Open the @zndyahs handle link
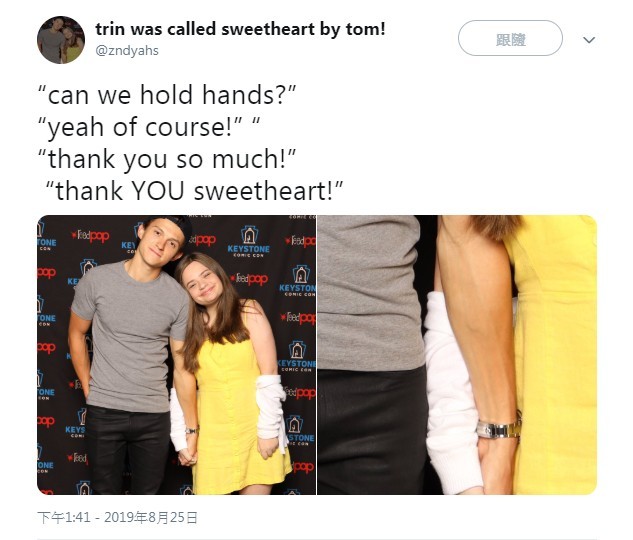Image resolution: width=633 pixels, height=540 pixels. pyautogui.click(x=127, y=50)
